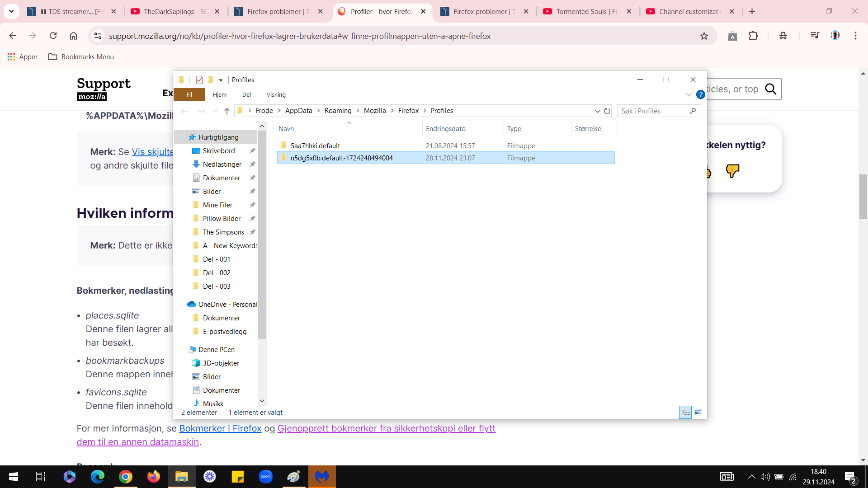Go up one folder level

point(227,111)
